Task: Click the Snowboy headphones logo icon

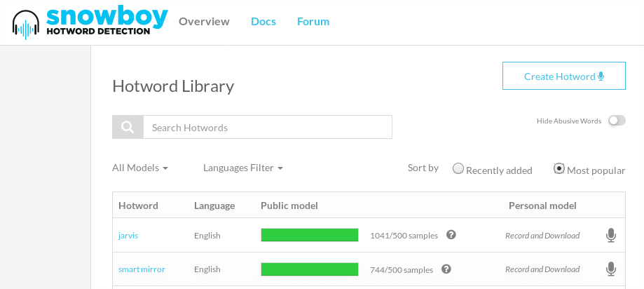Action: coord(26,25)
